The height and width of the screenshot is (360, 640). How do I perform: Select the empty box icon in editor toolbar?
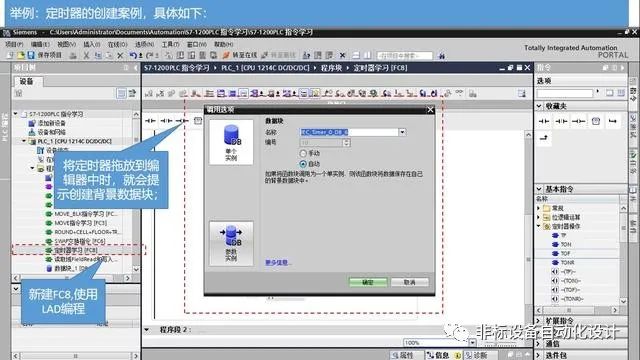tap(198, 121)
